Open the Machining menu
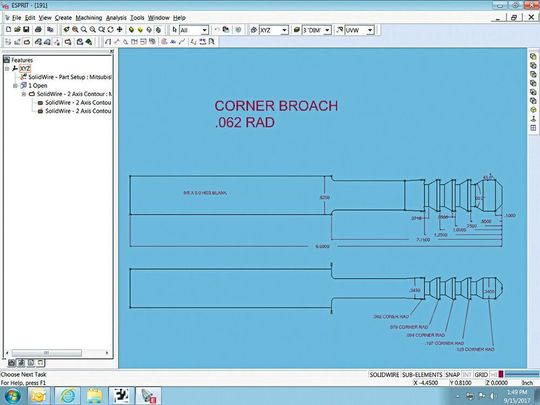The width and height of the screenshot is (540, 405). coord(89,18)
